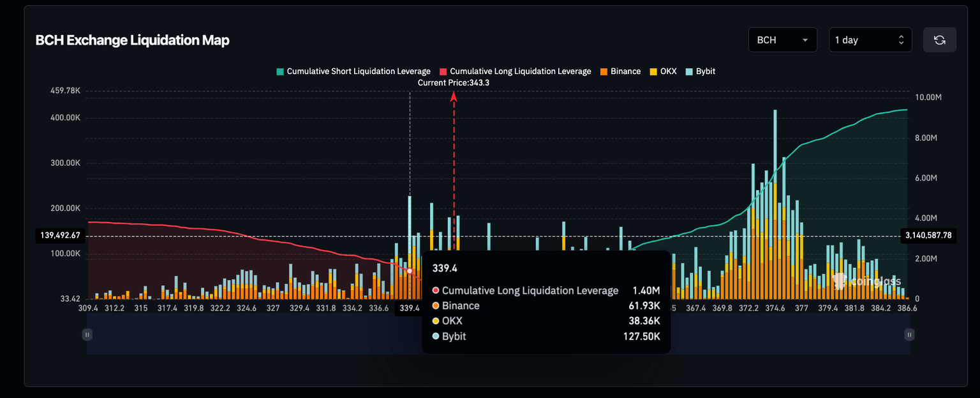980x398 pixels.
Task: Click the chevron arrow on the BCH dropdown
Action: pyautogui.click(x=806, y=40)
